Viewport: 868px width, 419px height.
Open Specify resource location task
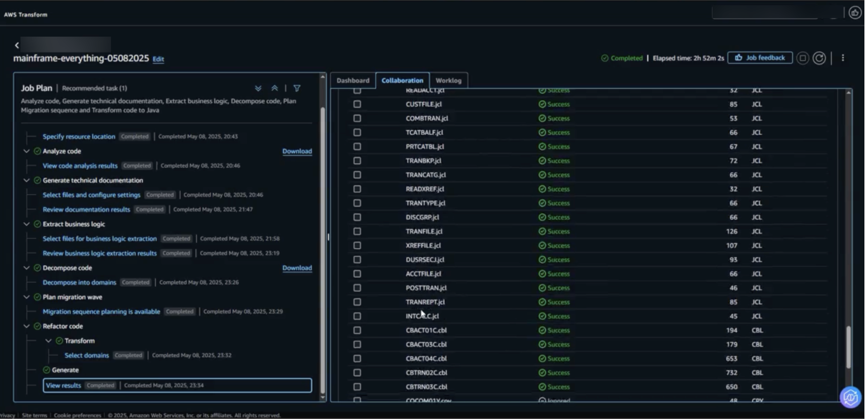[79, 137]
